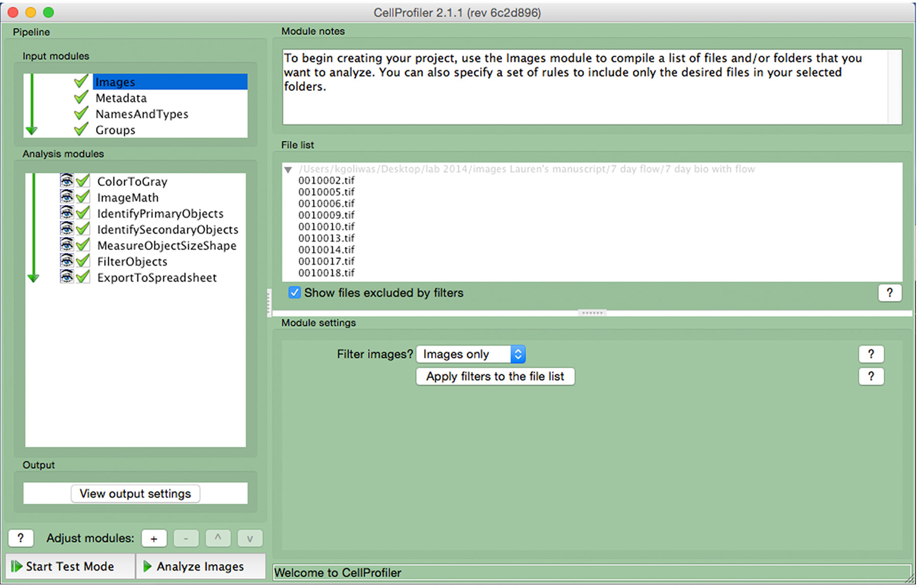Click the green checkmark beside NamesAndTypes module
Image resolution: width=919 pixels, height=588 pixels.
point(81,113)
